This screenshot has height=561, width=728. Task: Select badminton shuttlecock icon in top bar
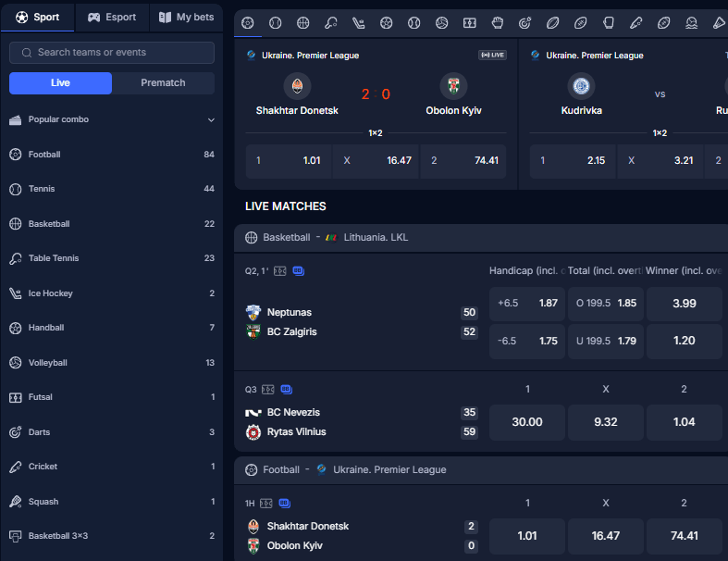pyautogui.click(x=719, y=23)
